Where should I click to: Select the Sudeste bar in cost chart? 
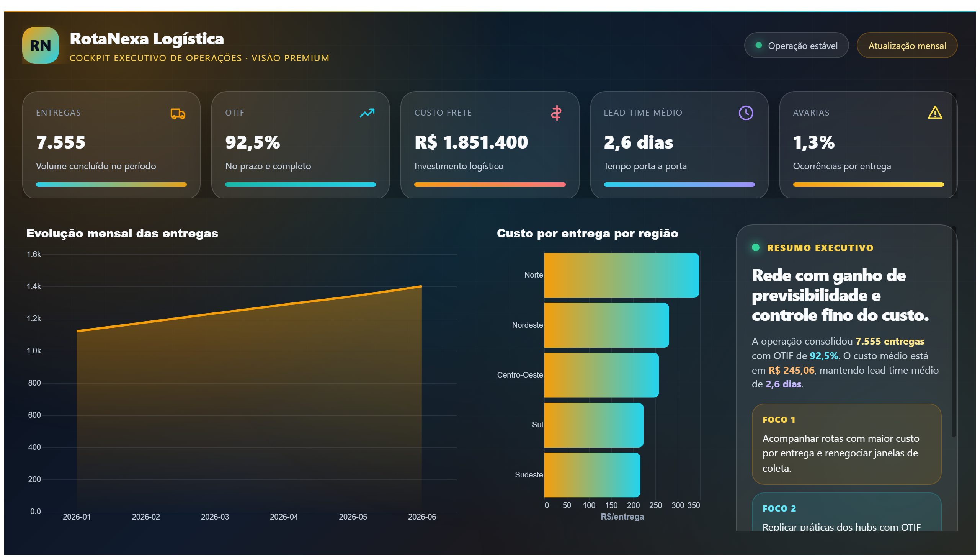pyautogui.click(x=592, y=475)
